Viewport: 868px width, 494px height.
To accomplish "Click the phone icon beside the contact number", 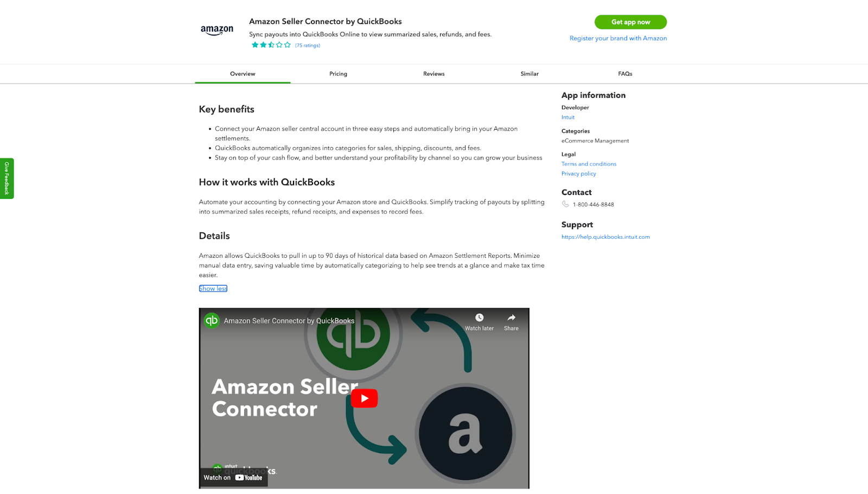I will 565,204.
